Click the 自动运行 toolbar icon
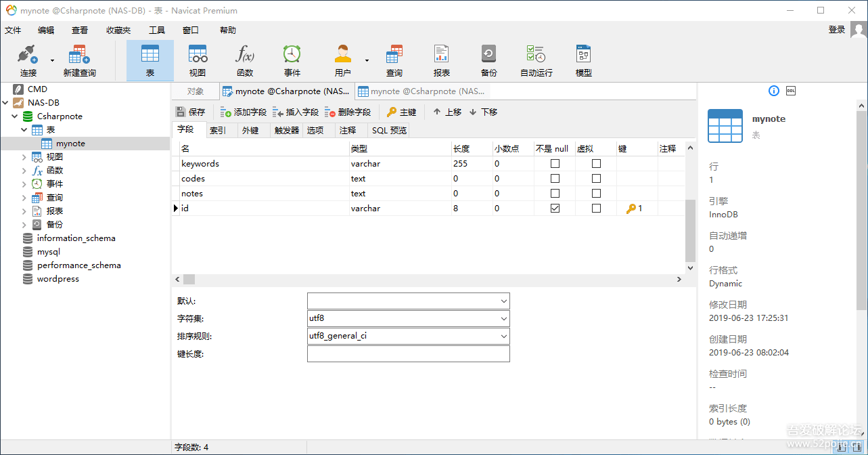This screenshot has height=455, width=868. pyautogui.click(x=536, y=60)
